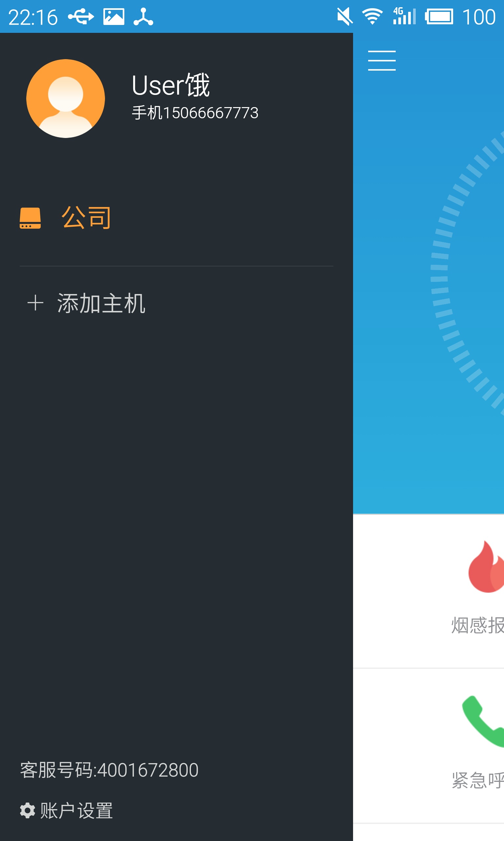Close drawer with the hamburger menu icon
The width and height of the screenshot is (504, 841).
(x=382, y=60)
